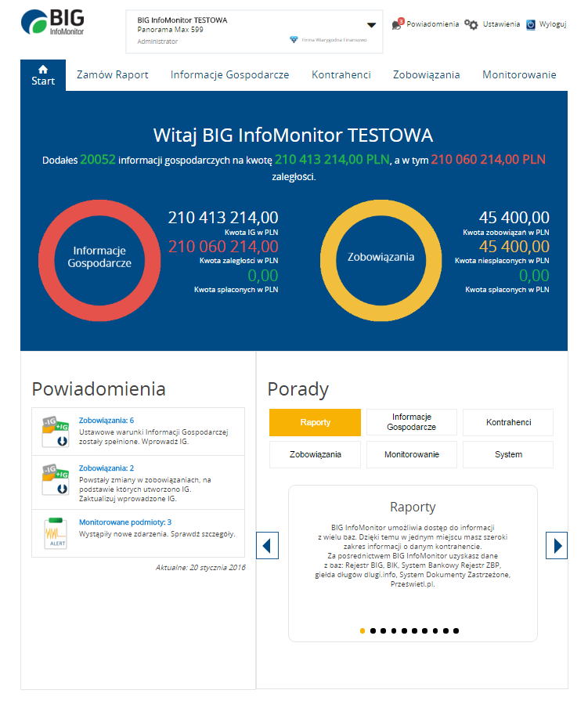Select the Zobowiązania tips button under Porady

point(315,455)
